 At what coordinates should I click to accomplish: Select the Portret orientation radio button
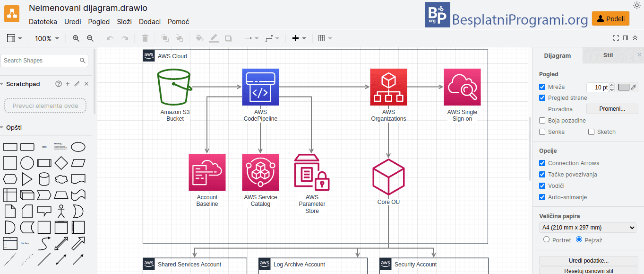(x=547, y=239)
